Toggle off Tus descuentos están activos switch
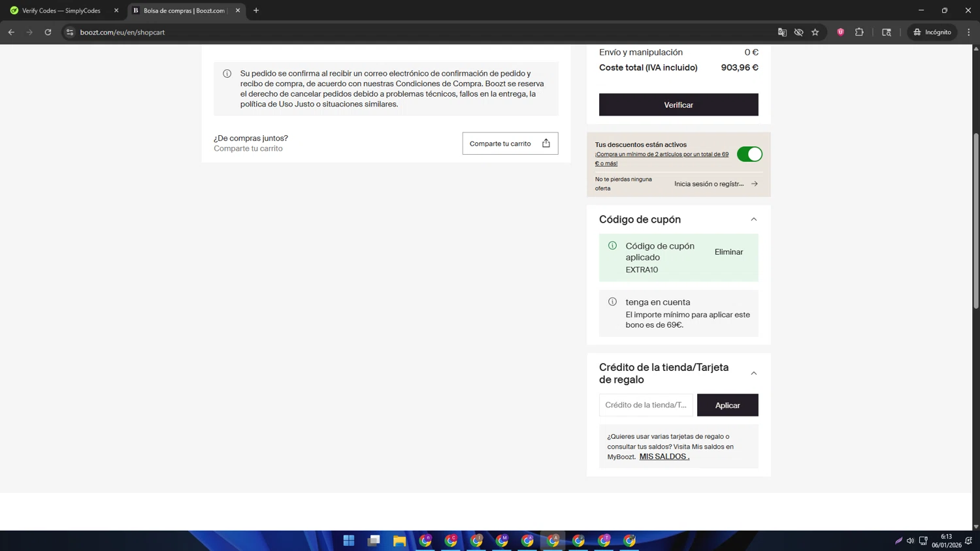980x551 pixels. coord(749,154)
